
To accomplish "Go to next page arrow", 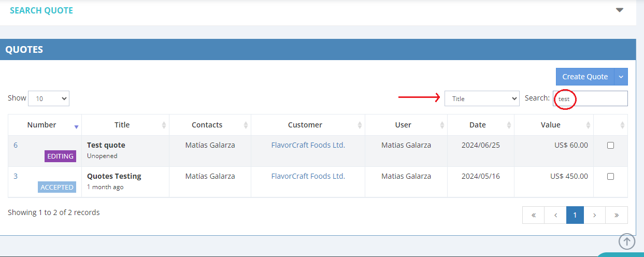I will 595,215.
